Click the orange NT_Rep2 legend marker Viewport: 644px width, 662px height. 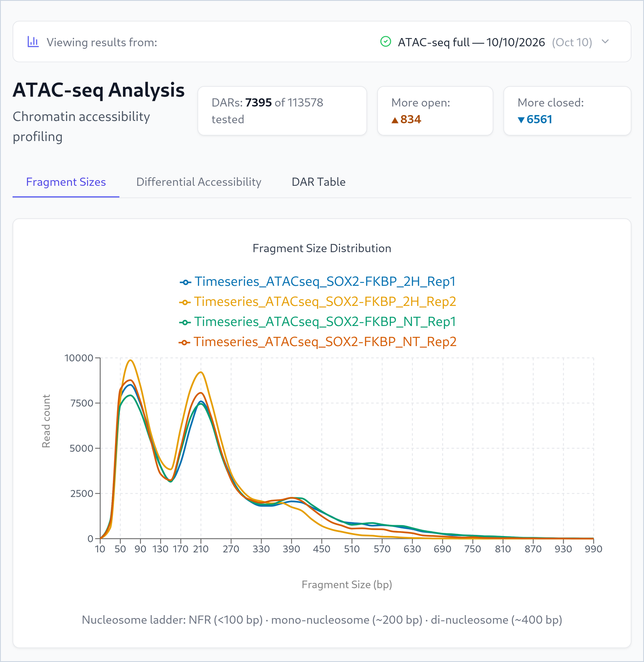pos(184,343)
